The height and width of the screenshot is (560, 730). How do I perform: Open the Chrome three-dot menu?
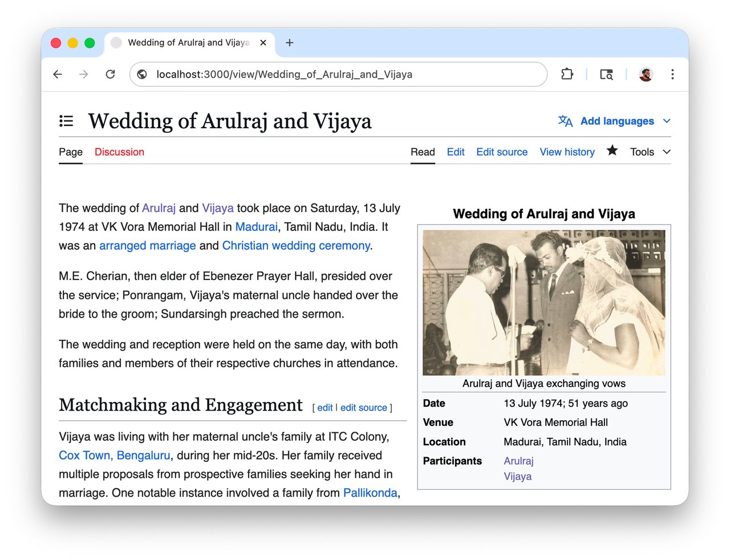pyautogui.click(x=673, y=74)
